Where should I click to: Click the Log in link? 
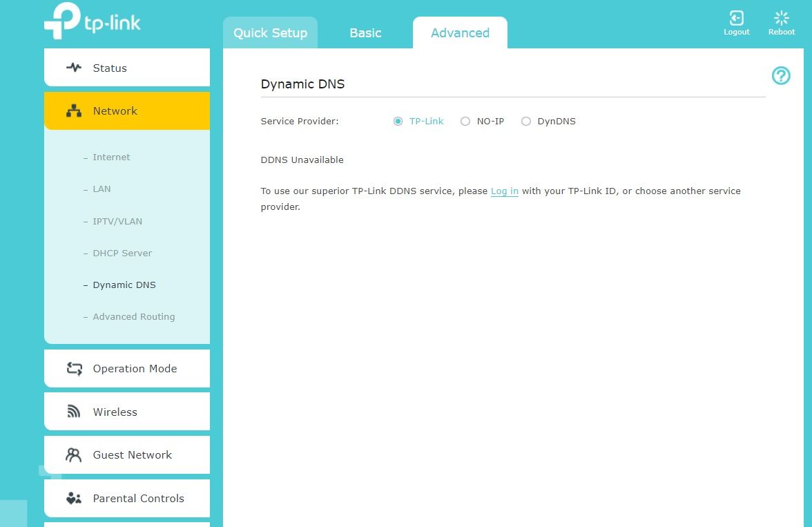(x=504, y=191)
